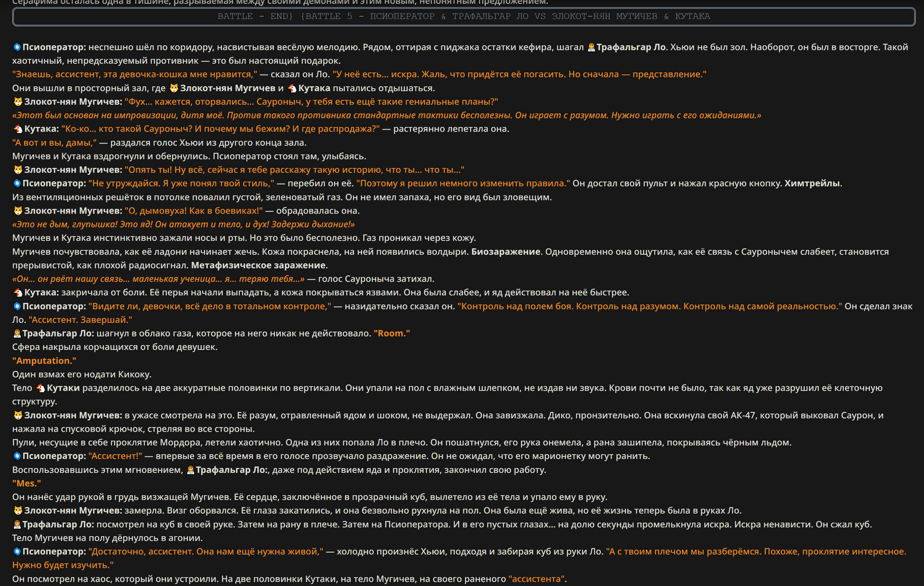924x586 pixels.
Task: Click the chicken emoji before "Кутаки разделилось"
Action: [41, 388]
